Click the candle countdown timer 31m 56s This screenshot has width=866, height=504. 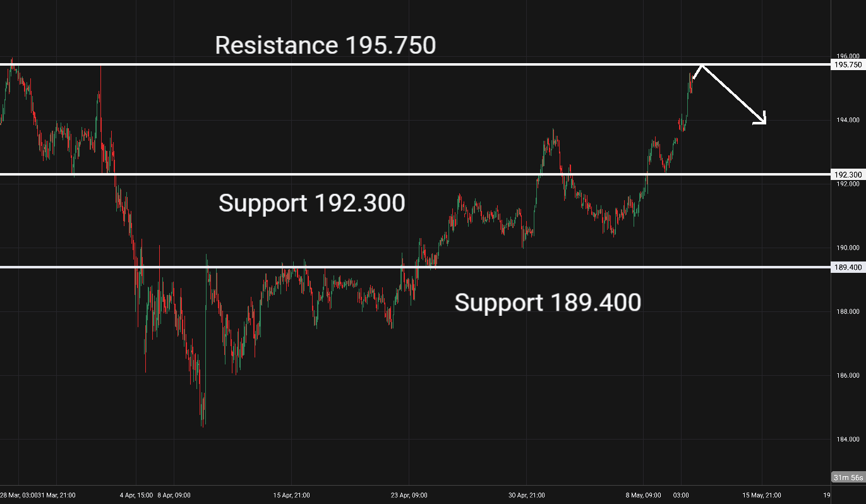tap(848, 477)
